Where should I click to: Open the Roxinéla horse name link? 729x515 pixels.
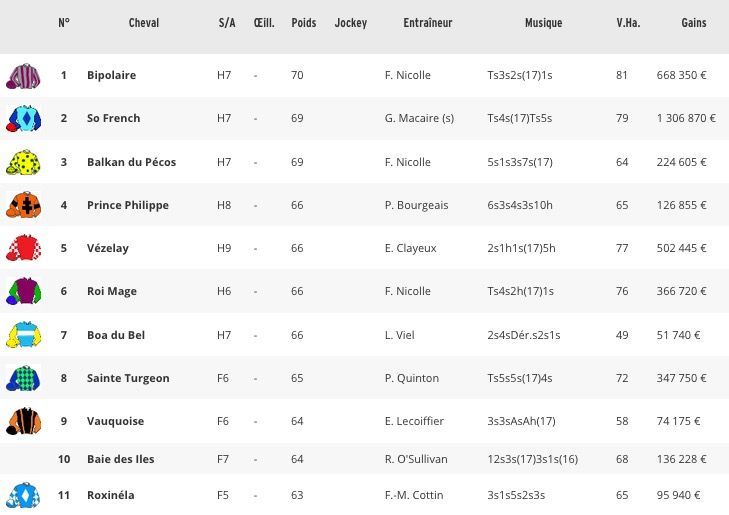coord(111,495)
